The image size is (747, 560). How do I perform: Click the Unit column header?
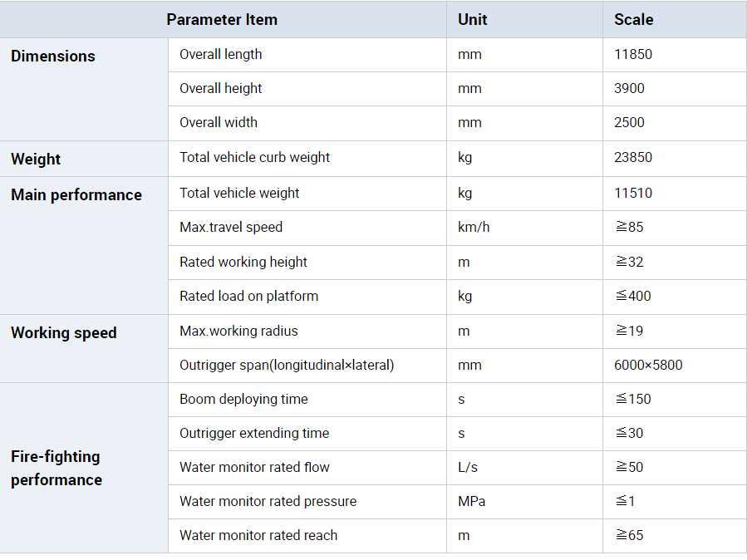pyautogui.click(x=472, y=20)
